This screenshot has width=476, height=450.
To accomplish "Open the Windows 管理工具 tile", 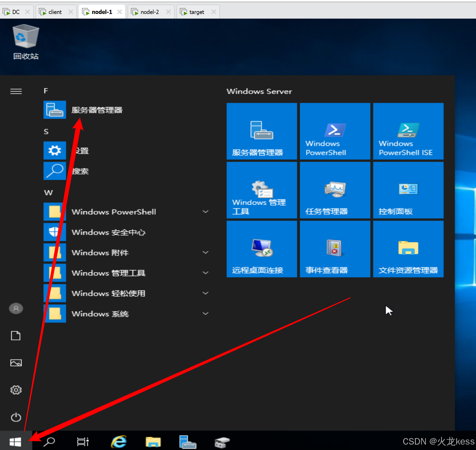I will (262, 190).
